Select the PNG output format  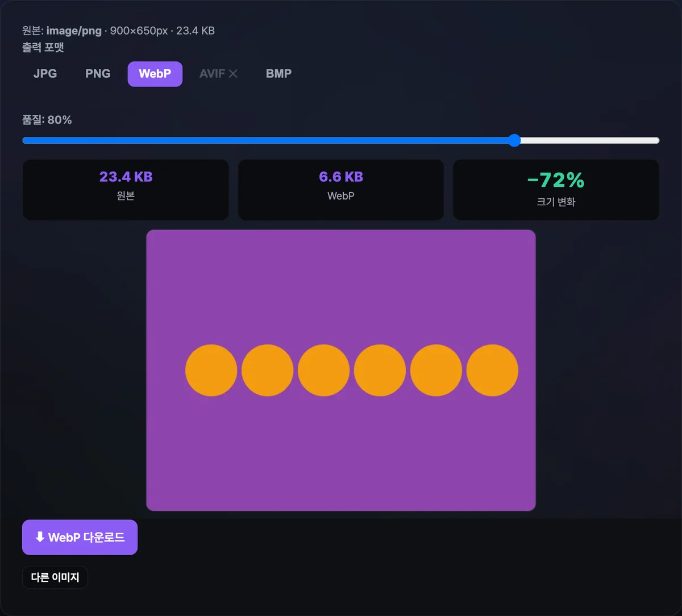click(x=98, y=74)
